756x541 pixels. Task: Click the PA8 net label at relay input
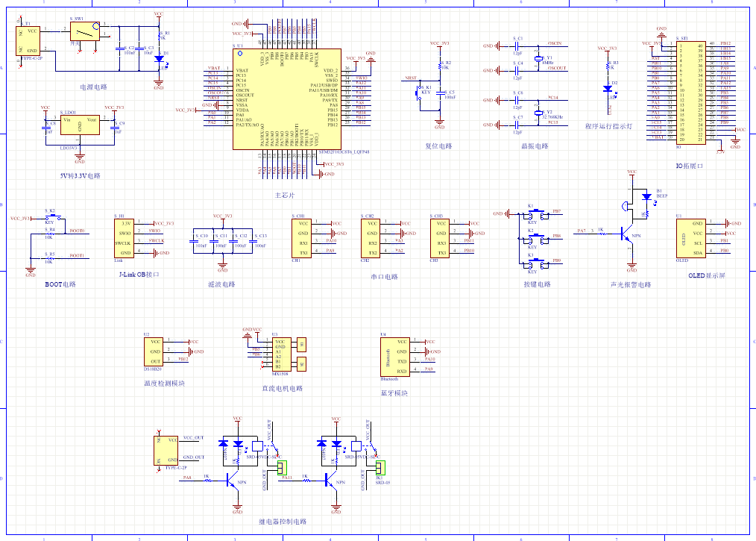tap(187, 478)
